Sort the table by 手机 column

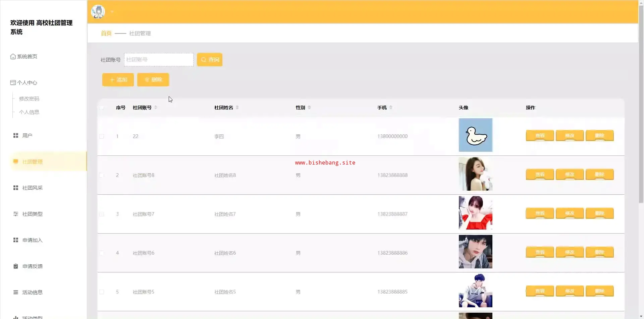click(391, 108)
